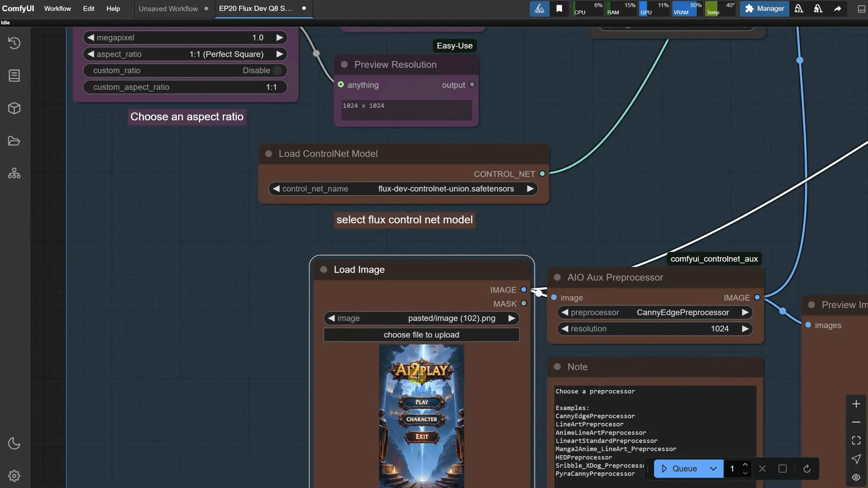The width and height of the screenshot is (868, 488).
Task: Open the Load Image file combo
Action: coord(421,318)
